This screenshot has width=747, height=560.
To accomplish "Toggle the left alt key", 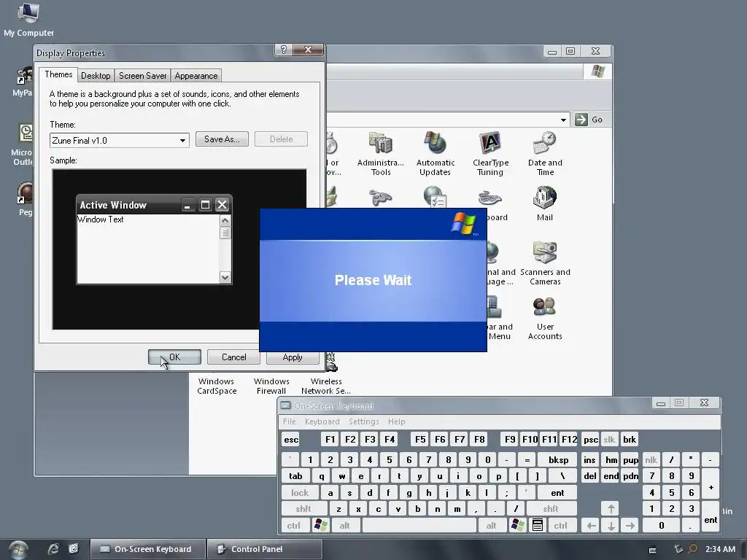I will coord(344,525).
